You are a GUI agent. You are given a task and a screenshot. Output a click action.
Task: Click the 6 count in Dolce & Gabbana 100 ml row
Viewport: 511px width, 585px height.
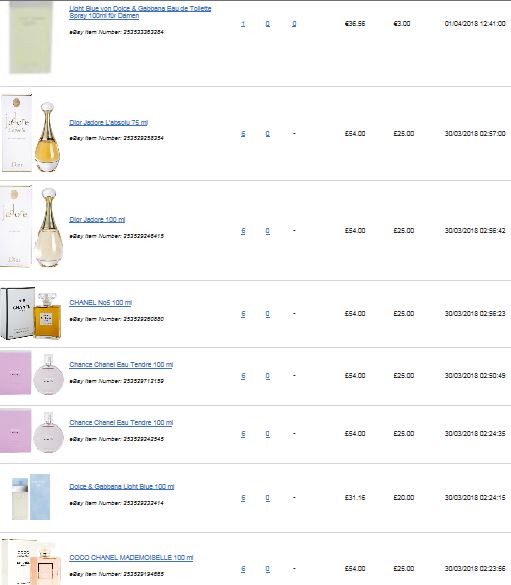click(x=243, y=498)
